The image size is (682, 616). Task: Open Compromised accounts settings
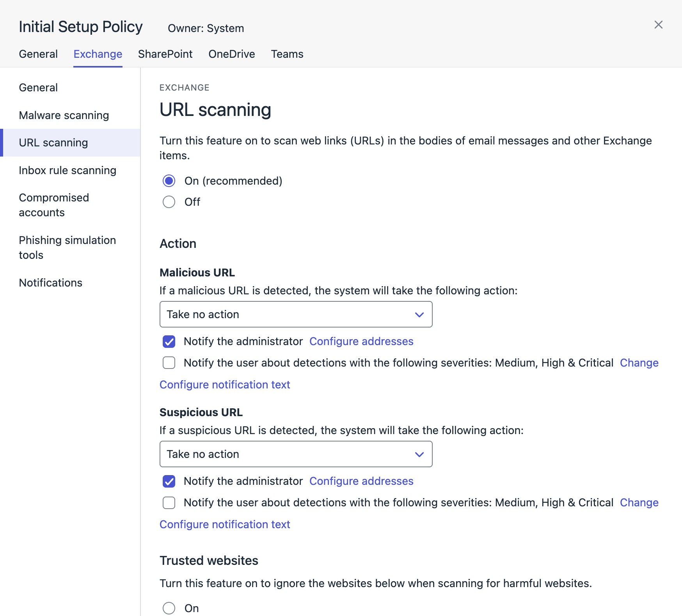click(x=54, y=205)
